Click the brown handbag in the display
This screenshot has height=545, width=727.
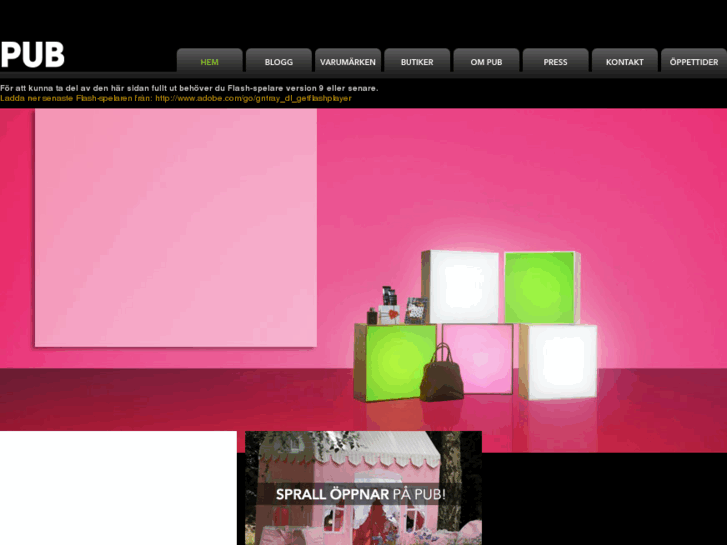click(441, 373)
